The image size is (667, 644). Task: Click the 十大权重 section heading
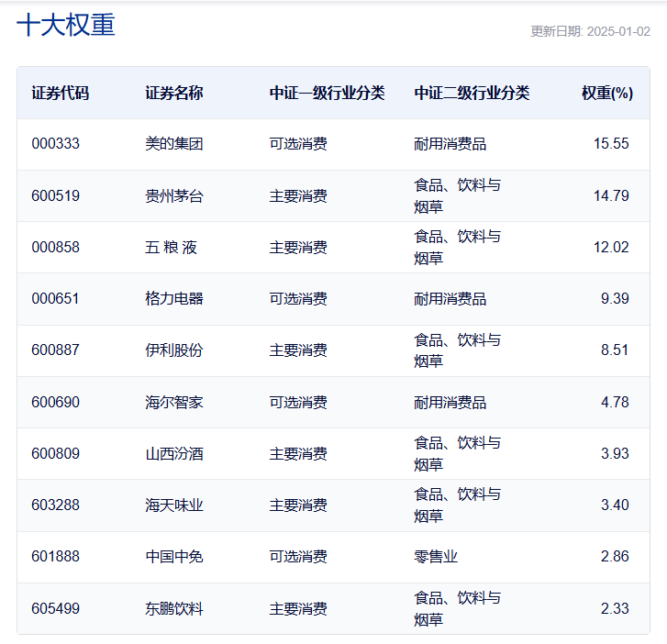point(66,25)
